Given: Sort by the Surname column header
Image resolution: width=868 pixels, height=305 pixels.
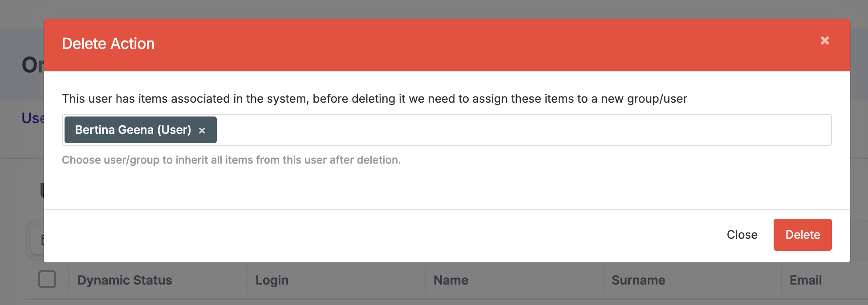Looking at the screenshot, I should click(638, 280).
